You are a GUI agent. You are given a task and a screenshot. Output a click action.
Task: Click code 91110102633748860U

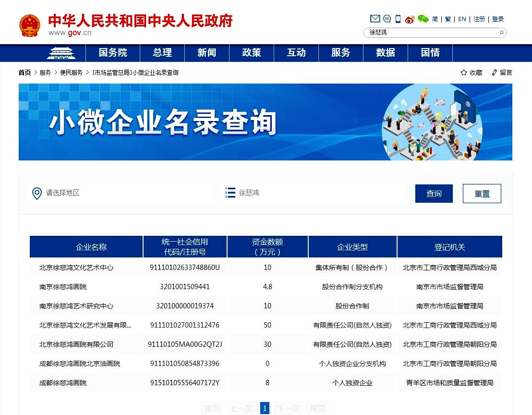(x=185, y=268)
